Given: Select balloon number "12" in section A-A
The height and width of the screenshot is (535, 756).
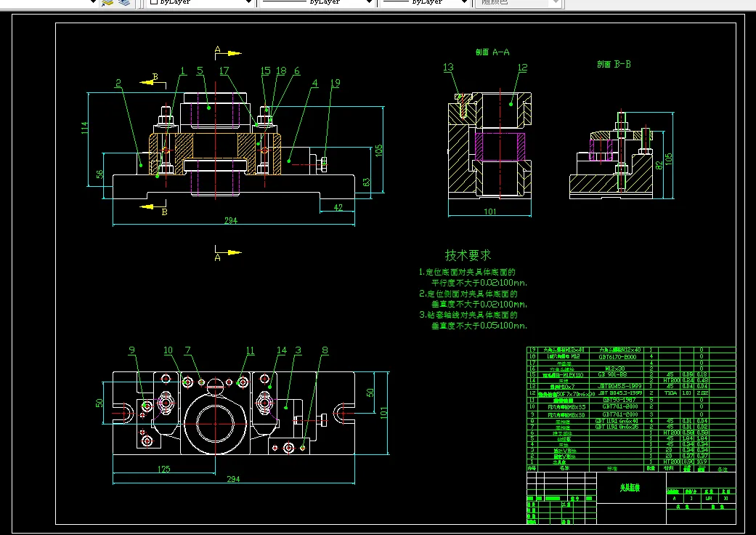Looking at the screenshot, I should [523, 68].
